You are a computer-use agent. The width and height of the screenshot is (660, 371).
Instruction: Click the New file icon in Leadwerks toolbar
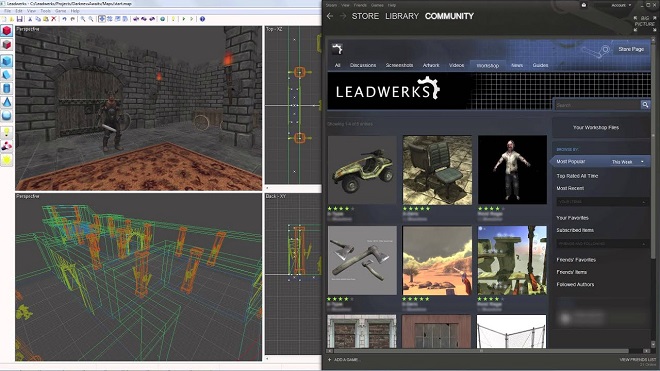click(x=3, y=19)
